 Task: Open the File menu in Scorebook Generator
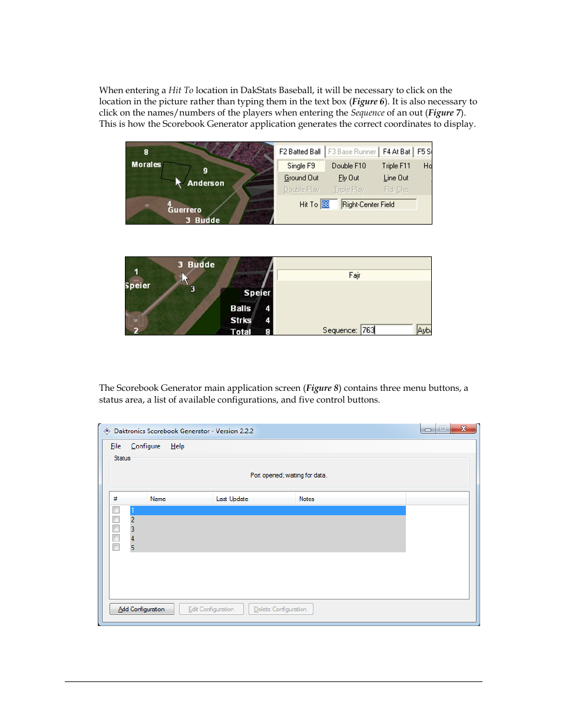pyautogui.click(x=115, y=446)
